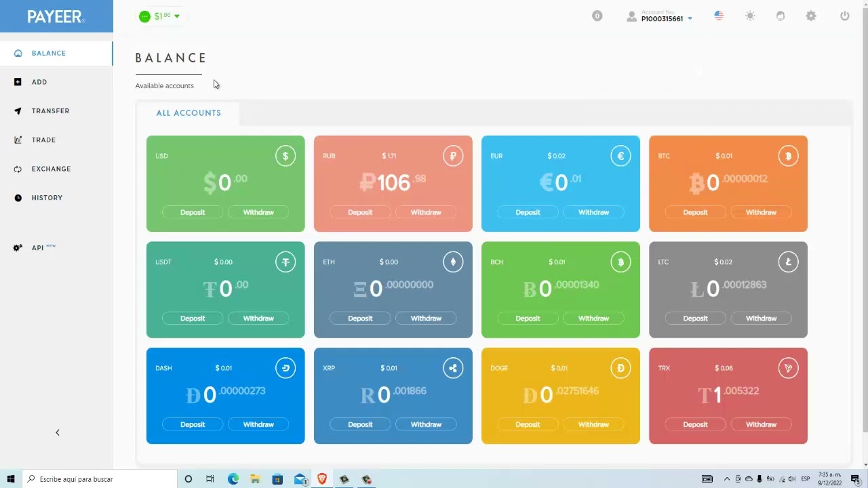The width and height of the screenshot is (868, 488).
Task: Click Deposit on EUR card
Action: click(x=528, y=212)
